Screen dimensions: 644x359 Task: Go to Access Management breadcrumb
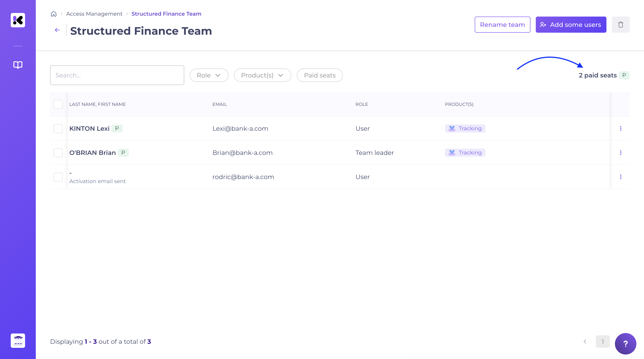[x=94, y=14]
